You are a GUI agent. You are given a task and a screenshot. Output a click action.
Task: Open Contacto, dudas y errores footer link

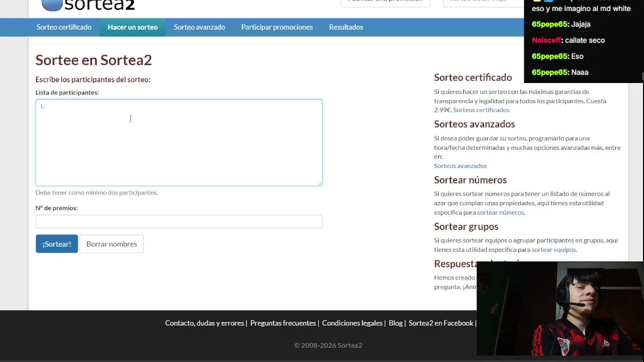pyautogui.click(x=204, y=323)
